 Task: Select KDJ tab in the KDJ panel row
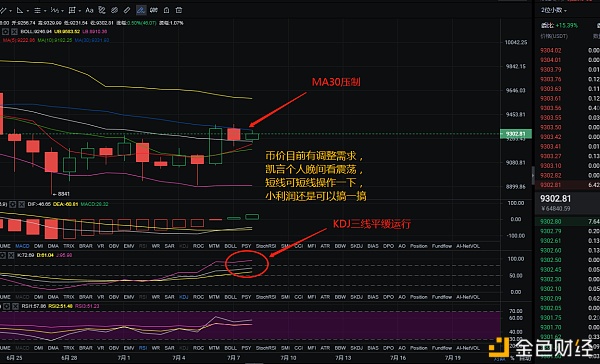[184, 297]
